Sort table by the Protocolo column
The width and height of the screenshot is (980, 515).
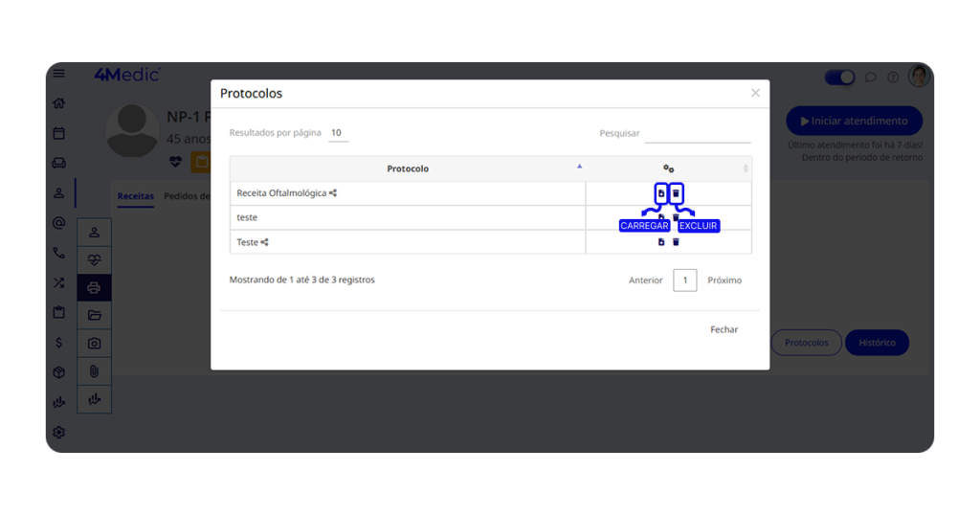coord(408,168)
